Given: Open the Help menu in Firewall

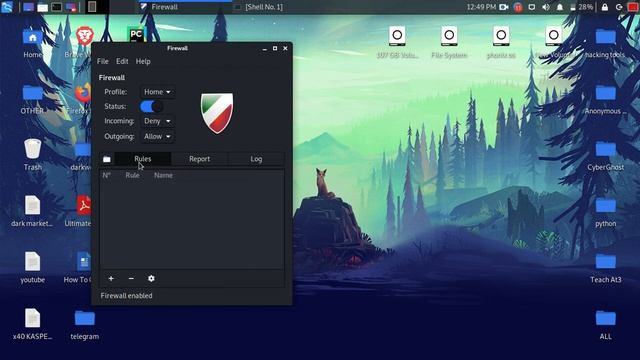Looking at the screenshot, I should click(x=143, y=61).
